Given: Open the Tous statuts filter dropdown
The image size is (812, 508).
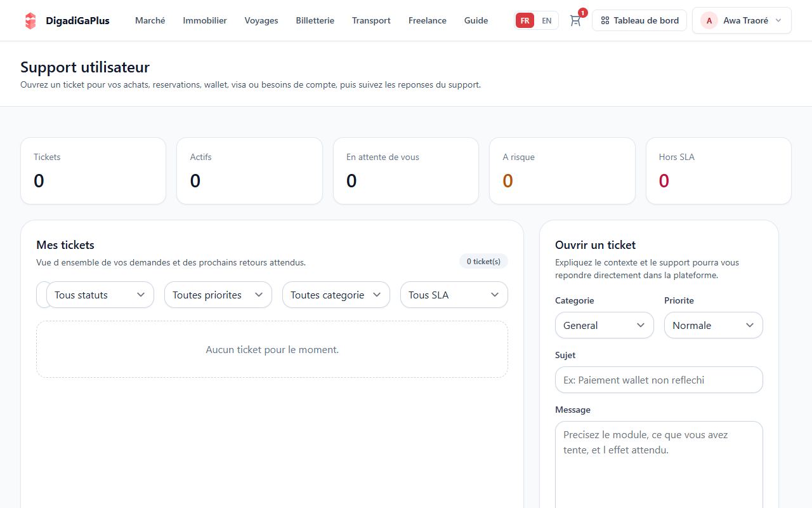Looking at the screenshot, I should click(x=100, y=295).
